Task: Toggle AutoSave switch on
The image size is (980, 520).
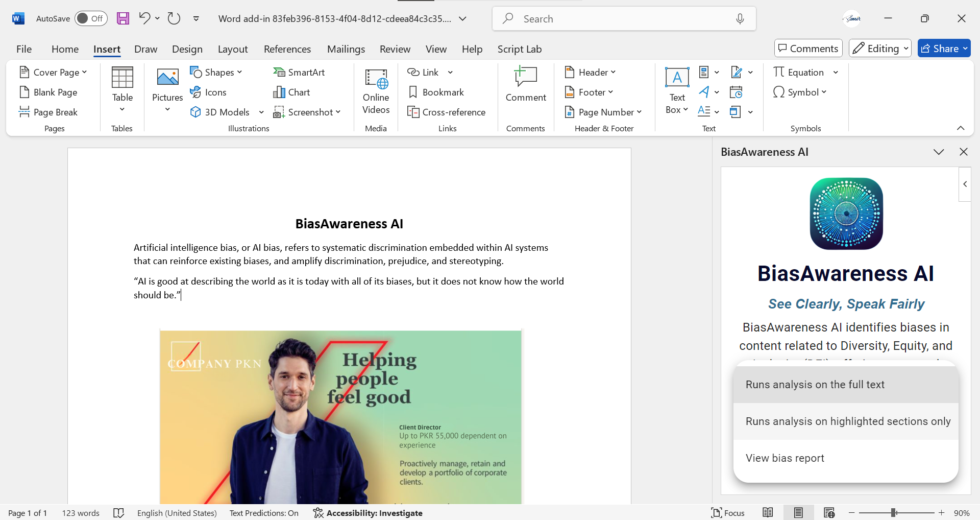Action: pos(90,19)
